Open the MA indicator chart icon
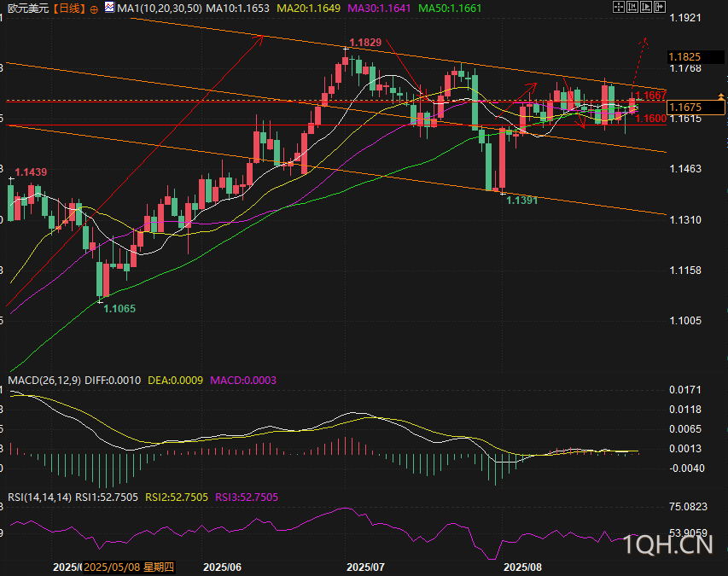Screen dimensions: 728x576 pyautogui.click(x=108, y=9)
